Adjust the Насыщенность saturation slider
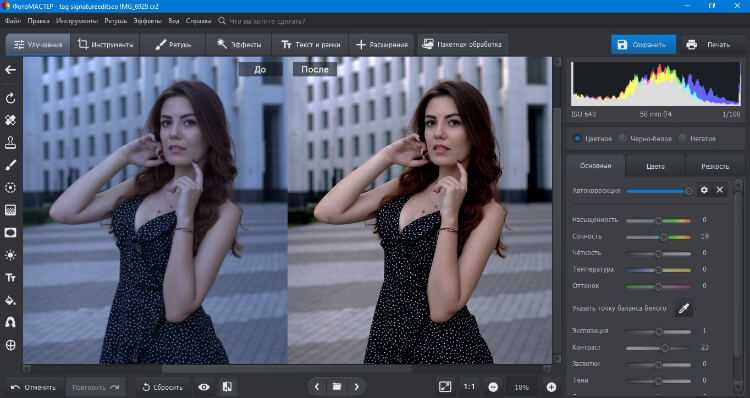This screenshot has height=398, width=750. pos(659,221)
